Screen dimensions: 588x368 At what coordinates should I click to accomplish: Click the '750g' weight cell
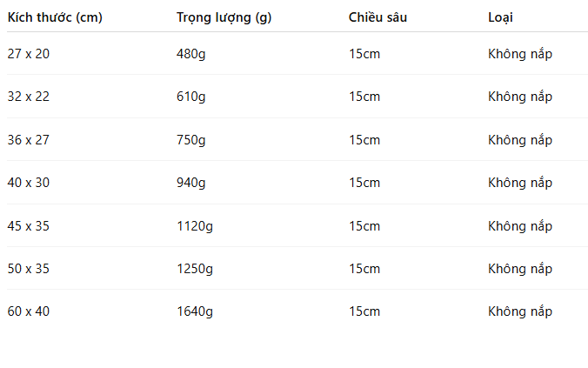click(191, 140)
